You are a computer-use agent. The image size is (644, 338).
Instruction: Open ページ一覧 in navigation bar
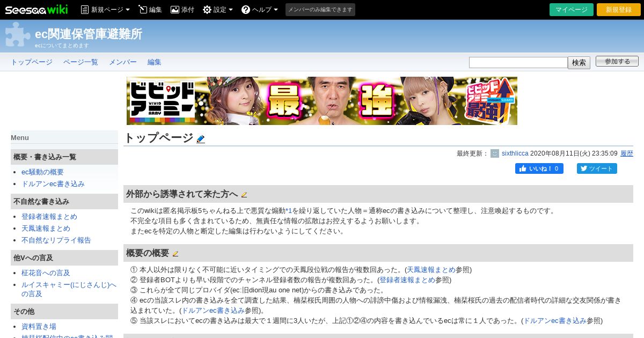tap(80, 62)
